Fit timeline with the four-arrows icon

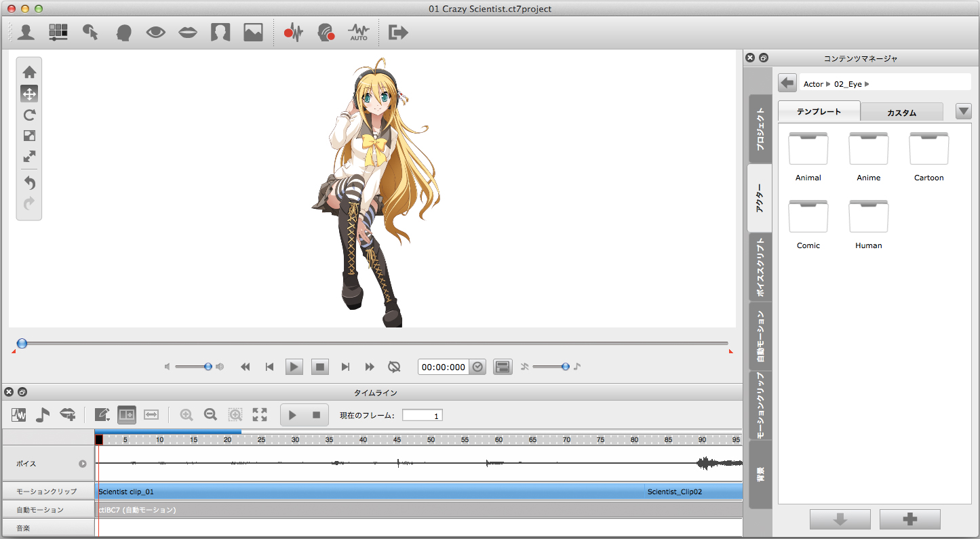(260, 414)
